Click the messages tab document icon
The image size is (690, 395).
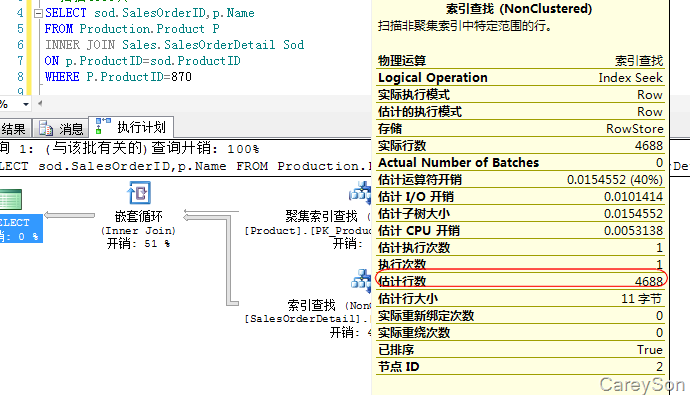tap(46, 128)
